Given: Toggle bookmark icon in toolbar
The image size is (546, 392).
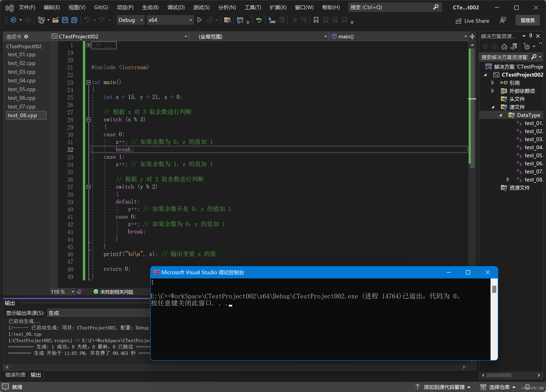Looking at the screenshot, I should (316, 20).
